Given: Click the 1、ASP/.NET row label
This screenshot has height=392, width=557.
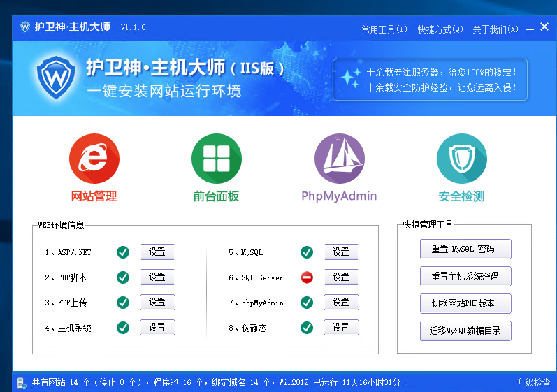Looking at the screenshot, I should [68, 252].
